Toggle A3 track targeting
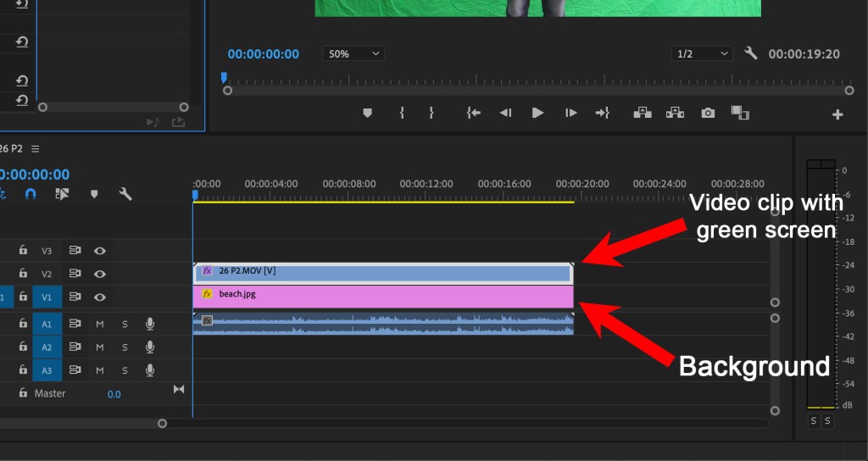The height and width of the screenshot is (461, 868). pos(47,370)
